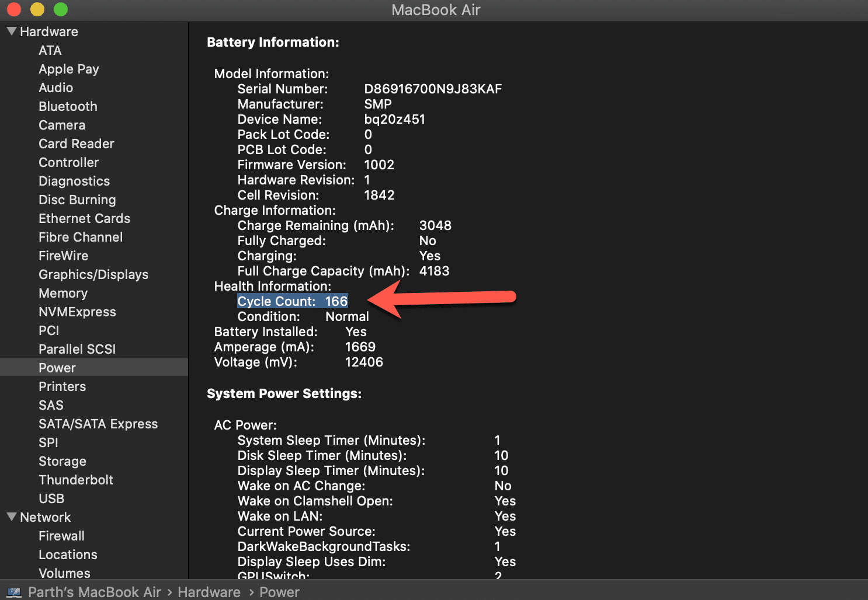Image resolution: width=868 pixels, height=600 pixels.
Task: Select the USB sidebar item
Action: pyautogui.click(x=51, y=498)
